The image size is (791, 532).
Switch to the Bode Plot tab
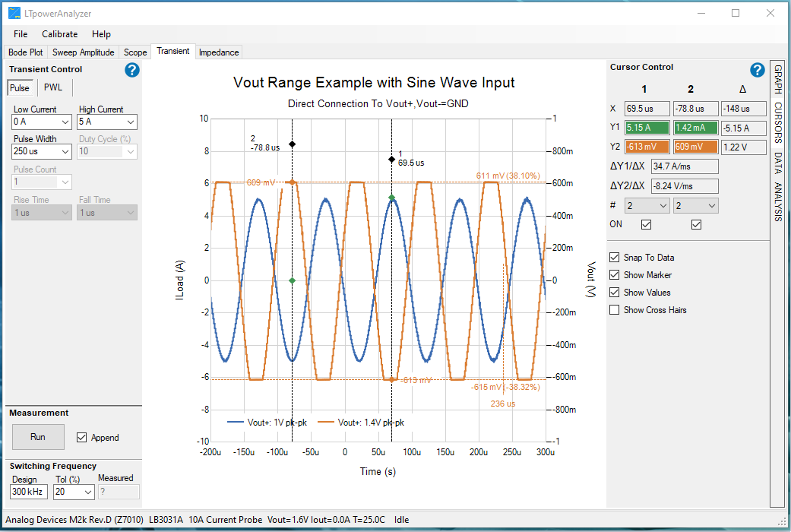pos(25,52)
